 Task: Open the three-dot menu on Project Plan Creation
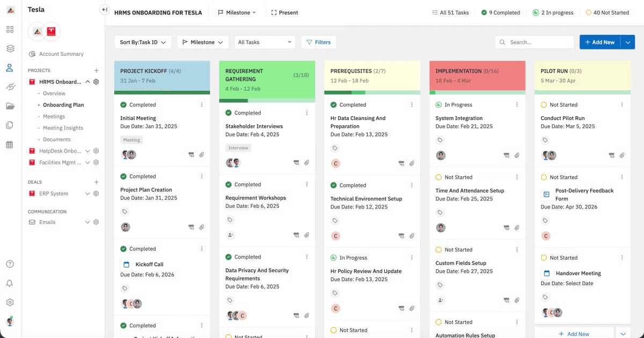click(x=202, y=176)
